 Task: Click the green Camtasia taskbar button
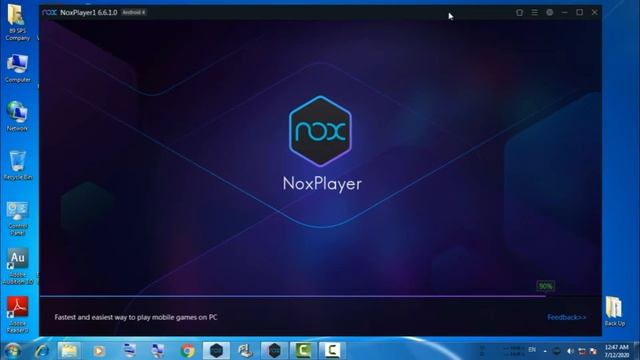[x=303, y=351]
